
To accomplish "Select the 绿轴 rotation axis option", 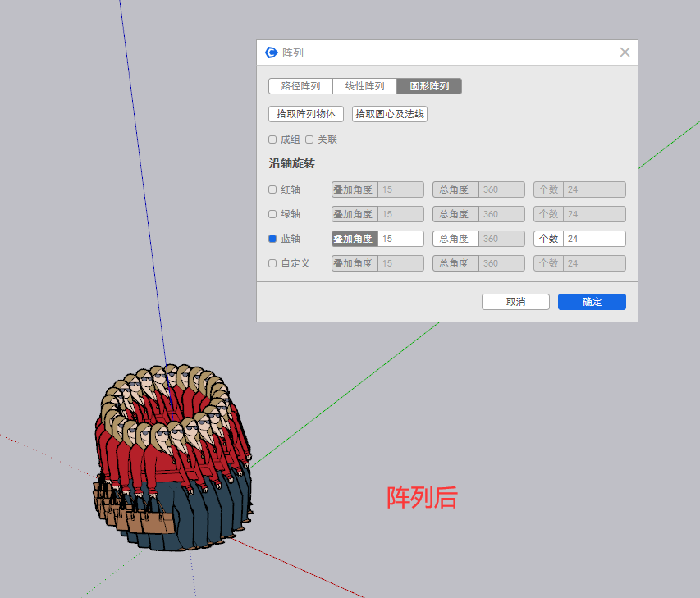I will (x=272, y=214).
